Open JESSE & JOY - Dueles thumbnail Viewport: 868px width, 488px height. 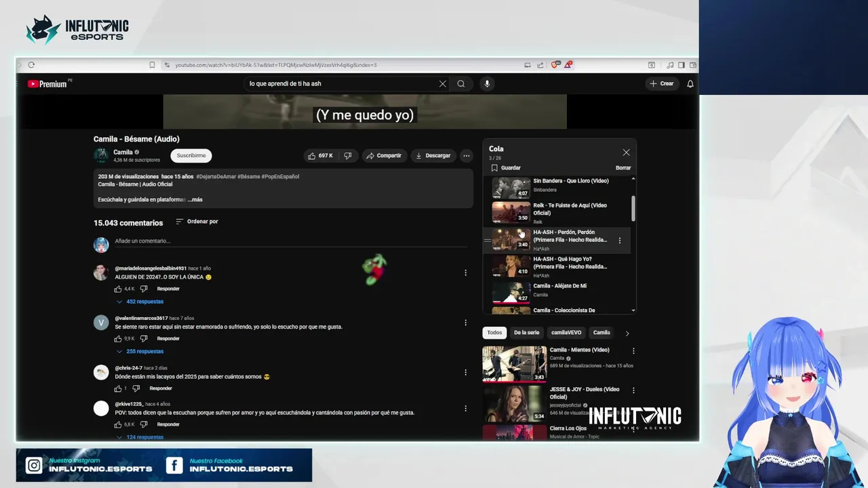click(514, 403)
